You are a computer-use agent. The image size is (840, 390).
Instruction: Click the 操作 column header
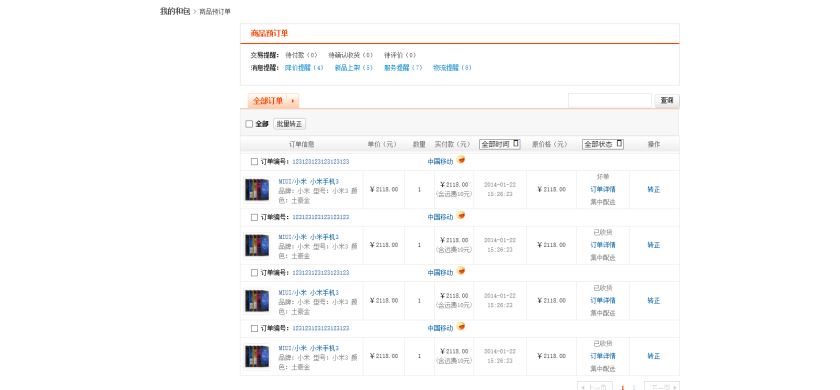click(x=654, y=144)
